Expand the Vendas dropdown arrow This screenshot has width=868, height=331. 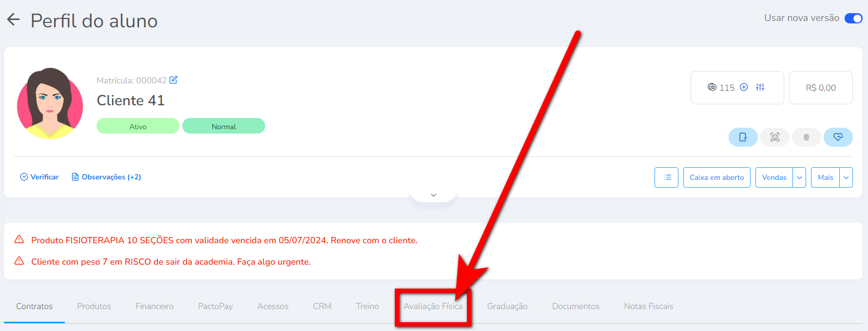point(799,177)
